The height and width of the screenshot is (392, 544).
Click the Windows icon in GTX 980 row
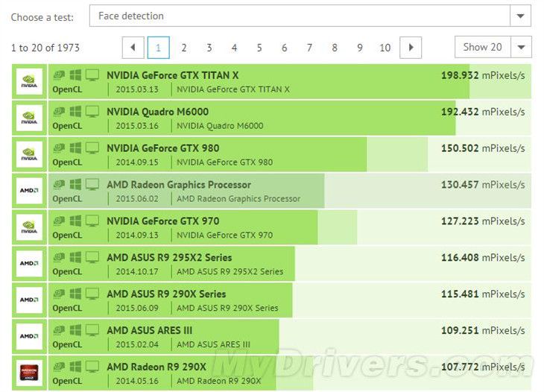75,148
